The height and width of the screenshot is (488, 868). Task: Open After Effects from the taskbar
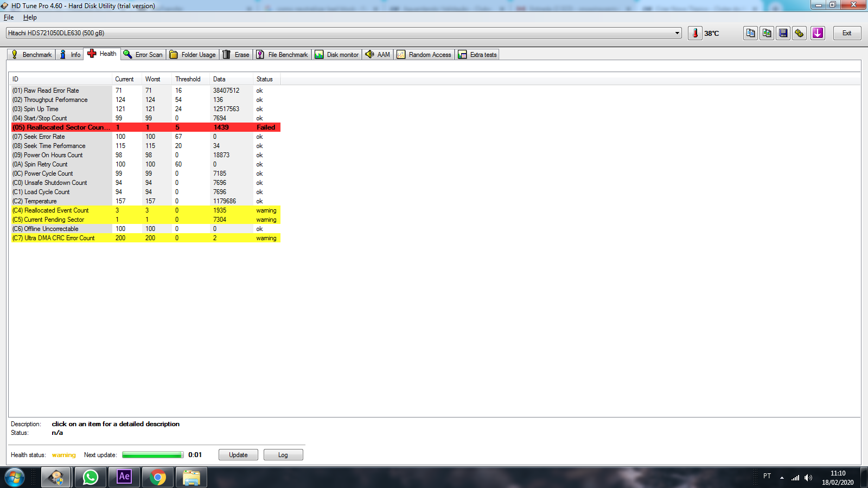click(x=124, y=477)
